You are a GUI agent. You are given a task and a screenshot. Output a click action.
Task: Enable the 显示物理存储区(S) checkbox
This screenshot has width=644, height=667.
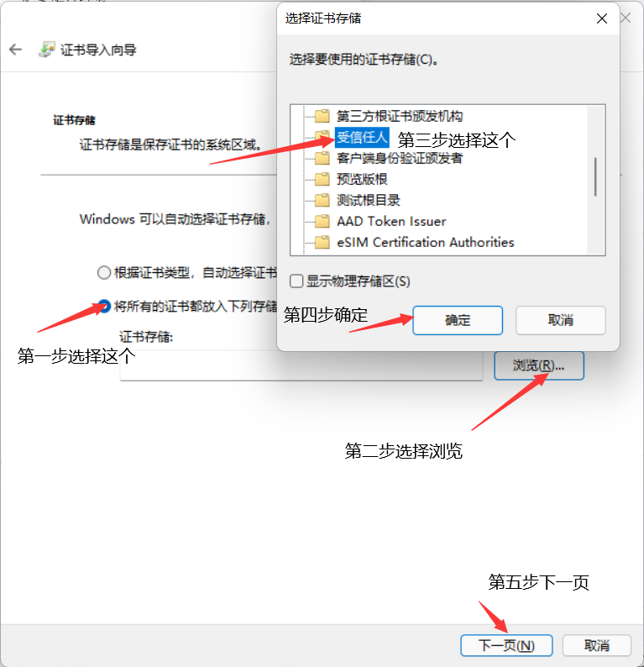point(296,281)
